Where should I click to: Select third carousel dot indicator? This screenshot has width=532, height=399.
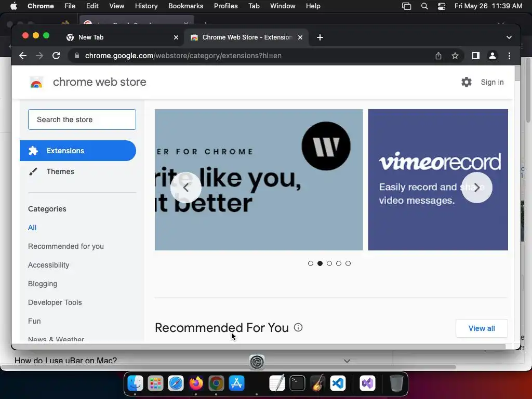(x=329, y=263)
